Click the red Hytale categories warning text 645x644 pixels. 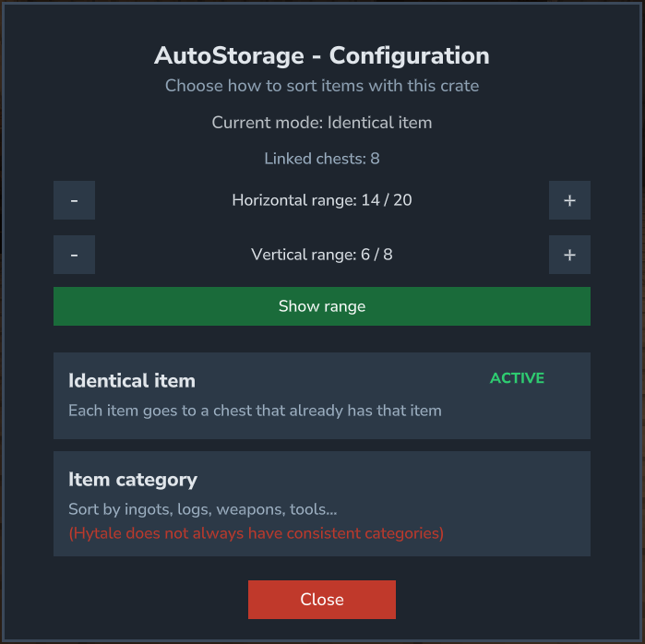256,533
